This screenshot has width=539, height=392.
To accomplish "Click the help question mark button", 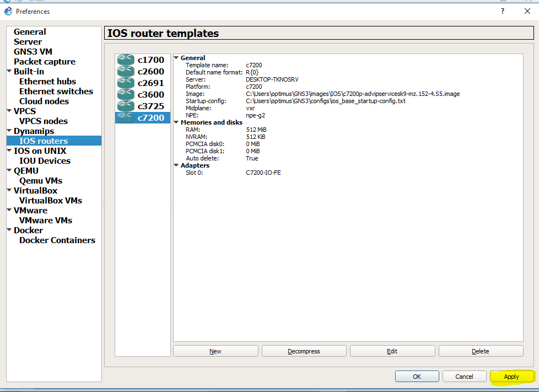I will 503,12.
